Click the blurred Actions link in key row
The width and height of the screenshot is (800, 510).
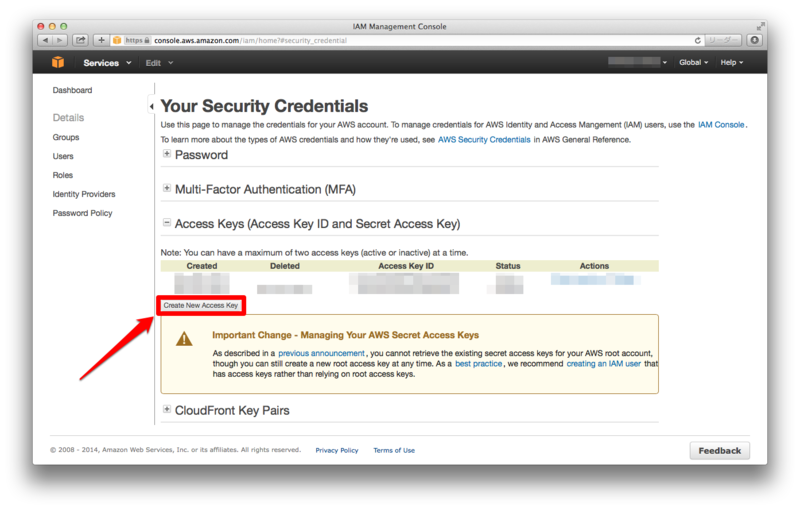[x=594, y=279]
